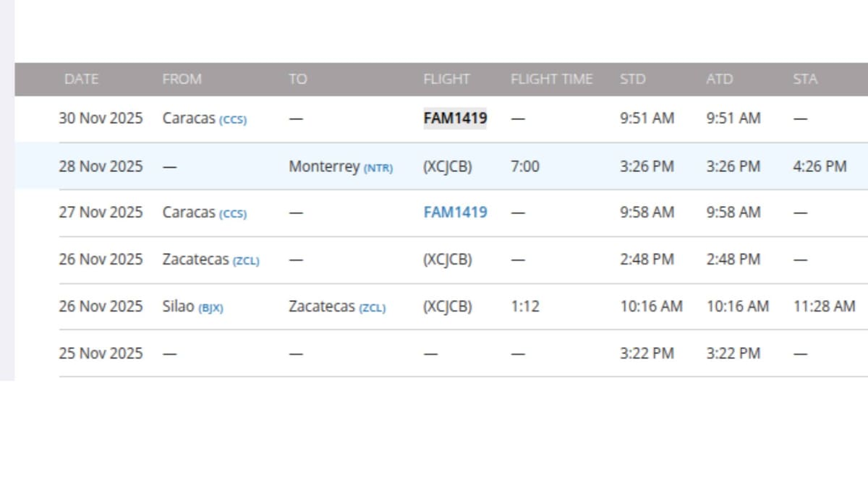Viewport: 868px width, 488px height.
Task: Open ZCL code in Zacatecas departure row
Action: pyautogui.click(x=246, y=261)
